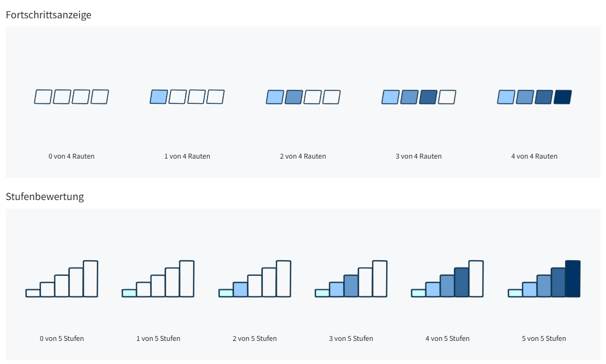This screenshot has width=606, height=364.
Task: Select the fully filled 4 von 4 Rauten icon
Action: (534, 97)
